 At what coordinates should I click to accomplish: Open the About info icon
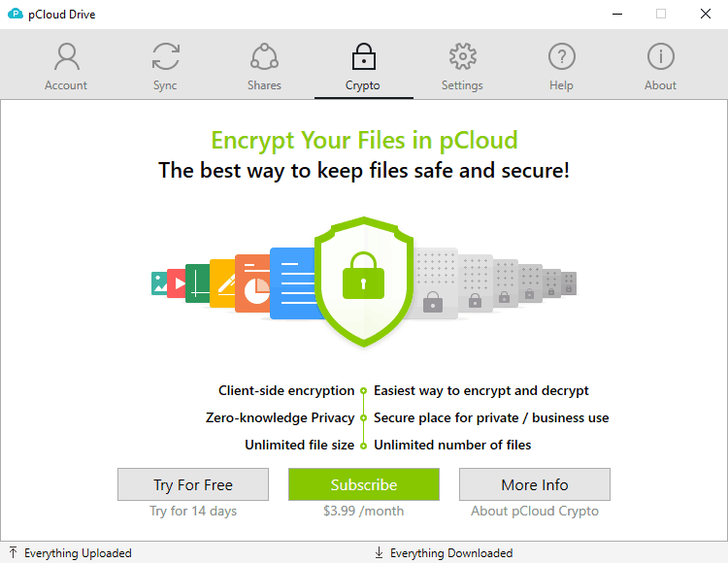click(661, 56)
